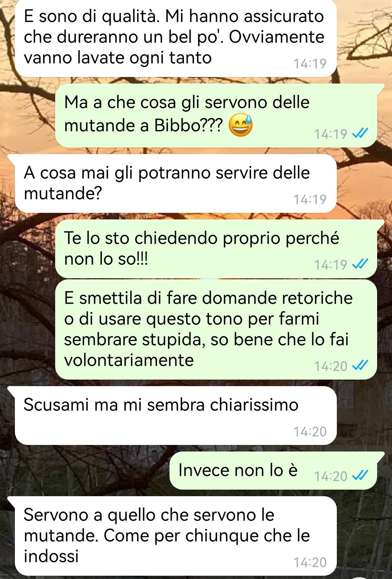Tap 14:20 time on 'volontariamente' message
This screenshot has height=579, width=392.
[331, 366]
